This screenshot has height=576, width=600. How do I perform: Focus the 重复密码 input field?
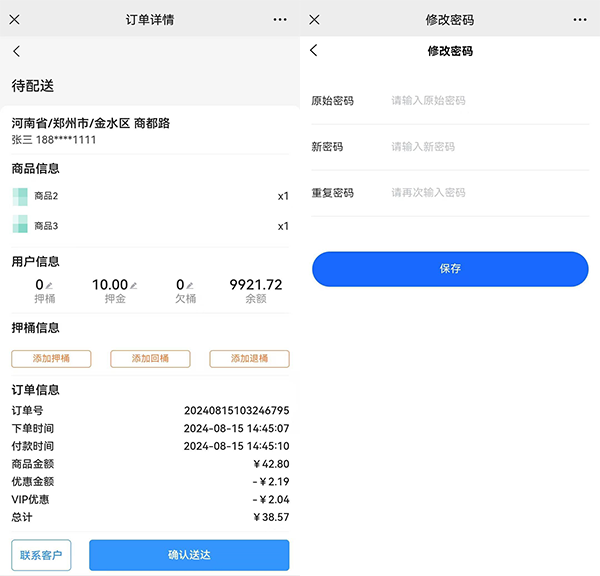(485, 193)
